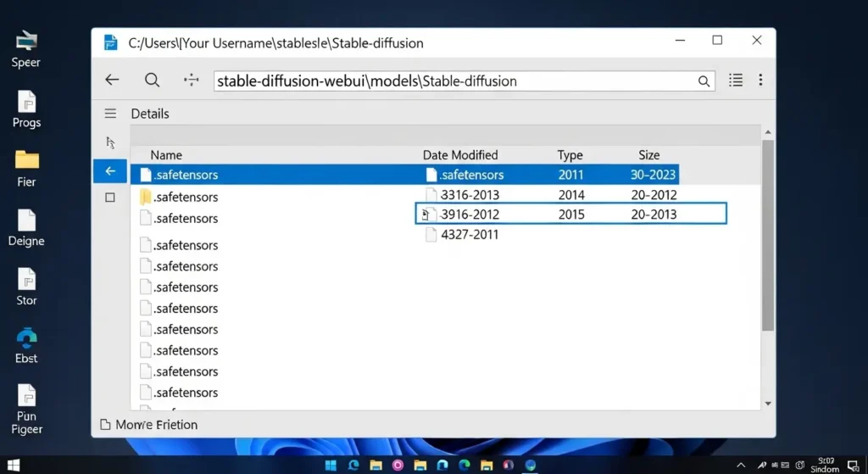This screenshot has height=474, width=868.
Task: Open the .safetensors item with folder icon
Action: [x=179, y=197]
